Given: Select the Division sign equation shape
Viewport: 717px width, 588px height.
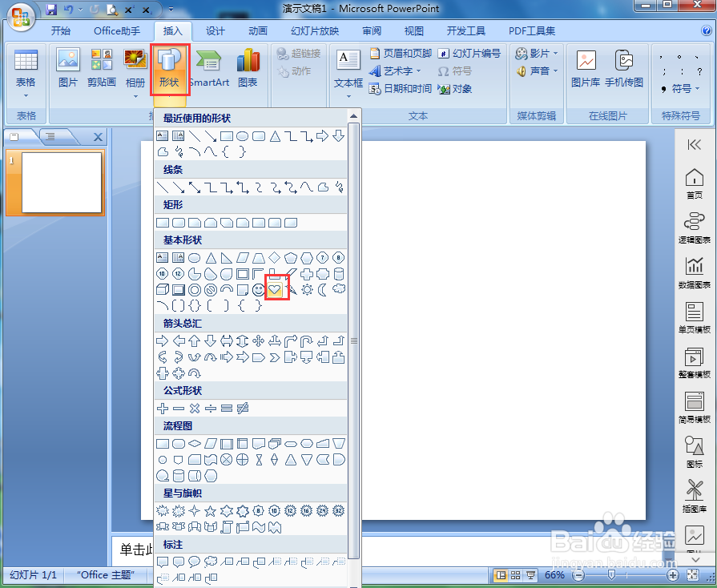Looking at the screenshot, I should [211, 409].
